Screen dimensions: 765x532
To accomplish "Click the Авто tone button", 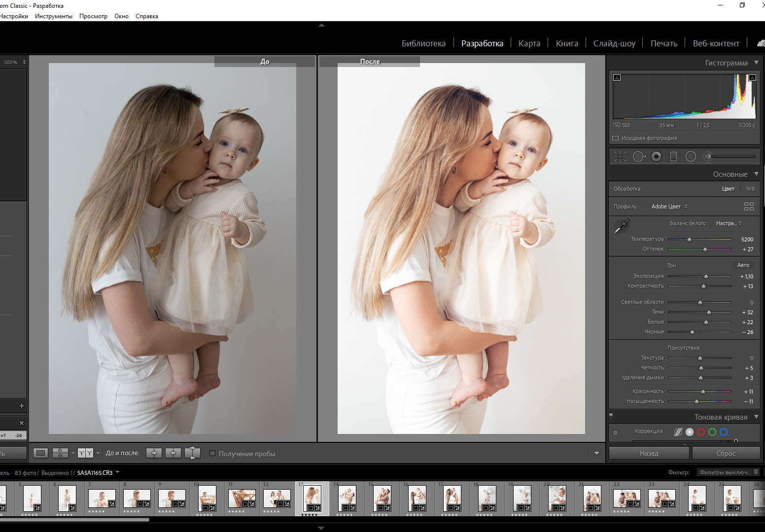I will tap(743, 265).
